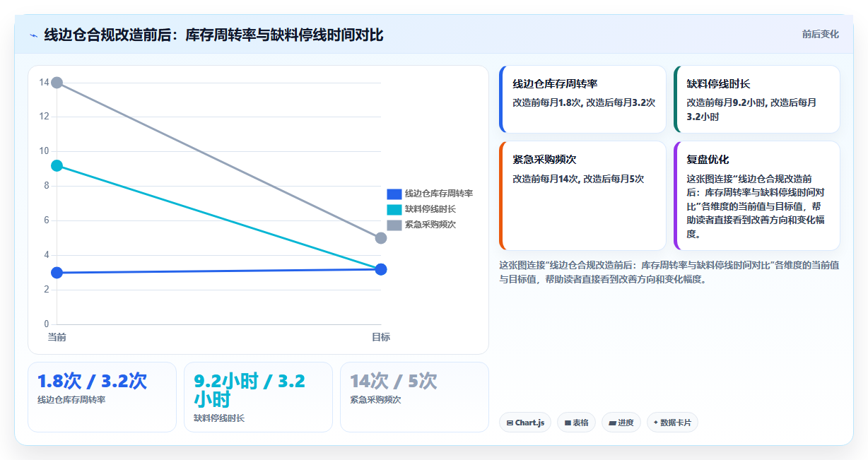Viewport: 868px width, 460px height.
Task: Click text 改造前每月1.8次, 改造后每月3.2次
Action: [584, 102]
